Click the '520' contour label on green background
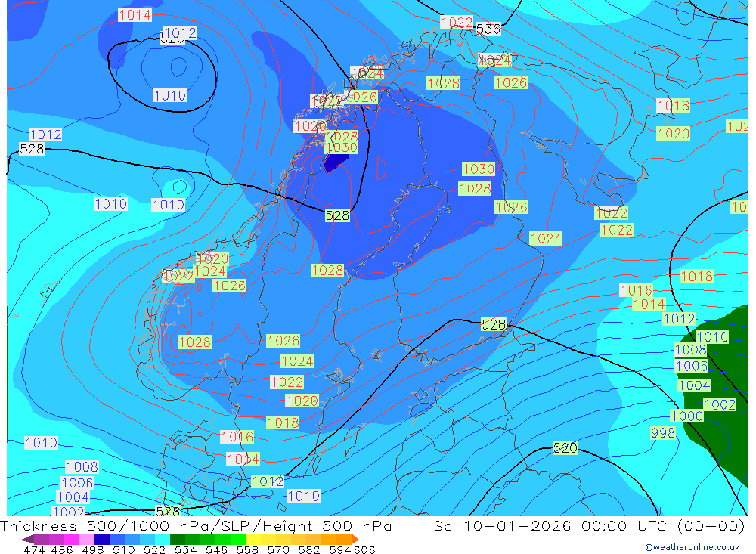The image size is (756, 554). tap(565, 448)
